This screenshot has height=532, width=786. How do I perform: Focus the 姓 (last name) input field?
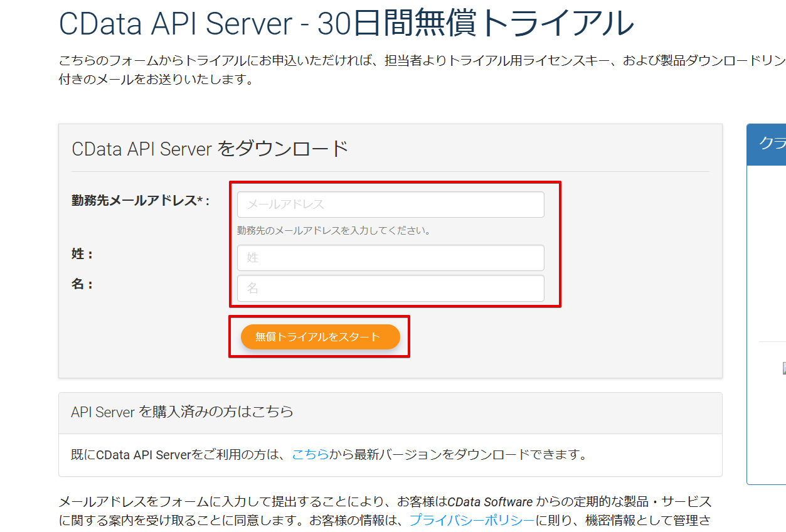(390, 258)
